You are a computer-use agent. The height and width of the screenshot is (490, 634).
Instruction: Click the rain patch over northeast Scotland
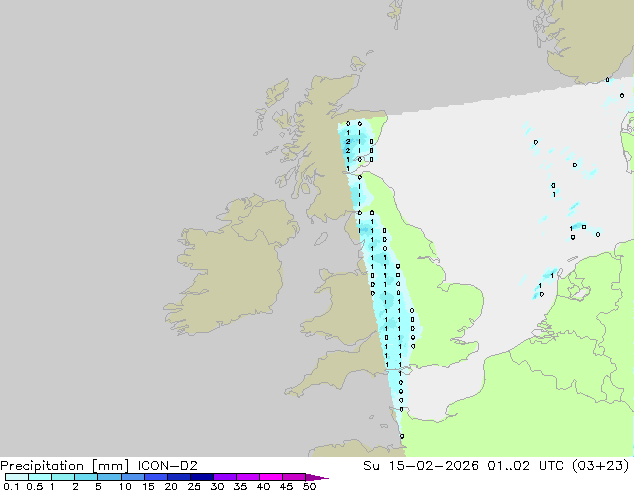tap(355, 145)
